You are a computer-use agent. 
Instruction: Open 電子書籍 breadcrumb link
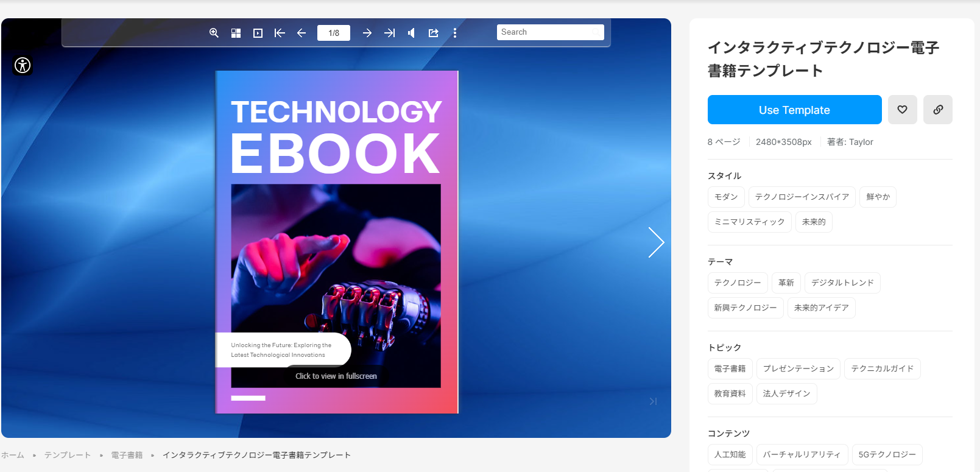tap(127, 455)
